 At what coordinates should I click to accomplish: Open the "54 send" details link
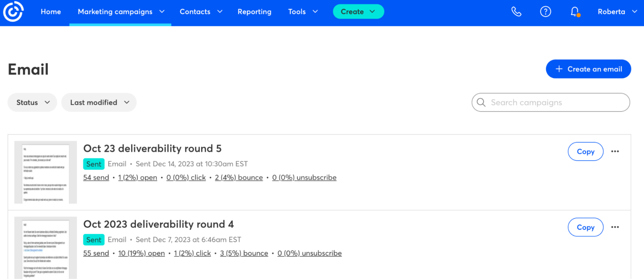96,177
